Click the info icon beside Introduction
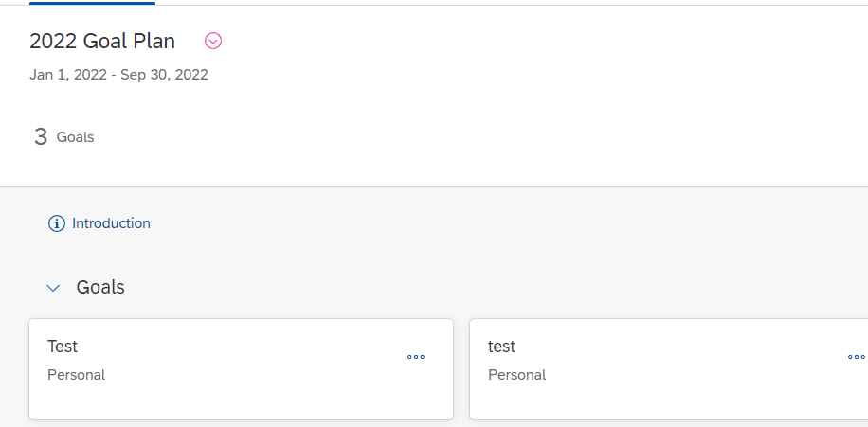The width and height of the screenshot is (868, 427). point(57,223)
